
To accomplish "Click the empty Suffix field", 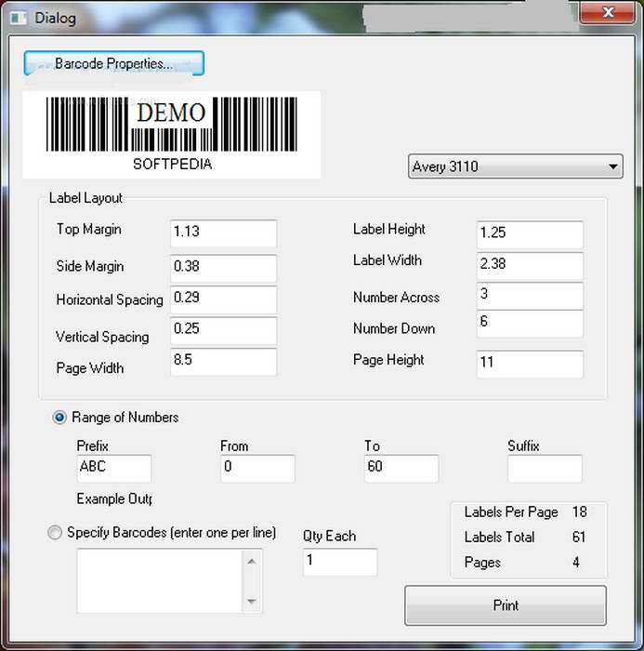I will coord(545,469).
